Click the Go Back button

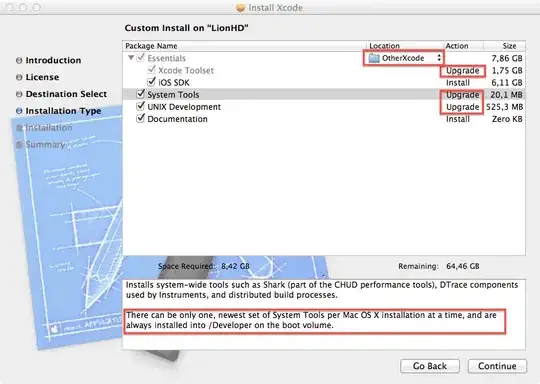(x=430, y=366)
